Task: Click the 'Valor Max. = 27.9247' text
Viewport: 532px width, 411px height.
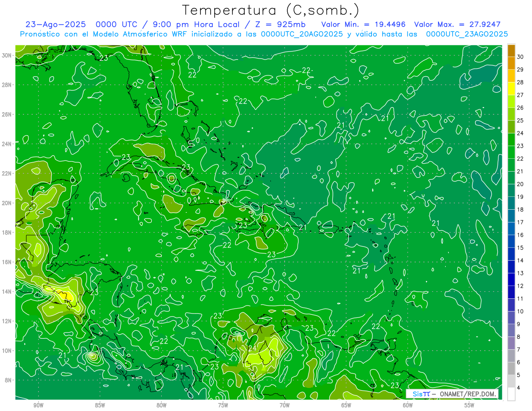Action: 458,25
